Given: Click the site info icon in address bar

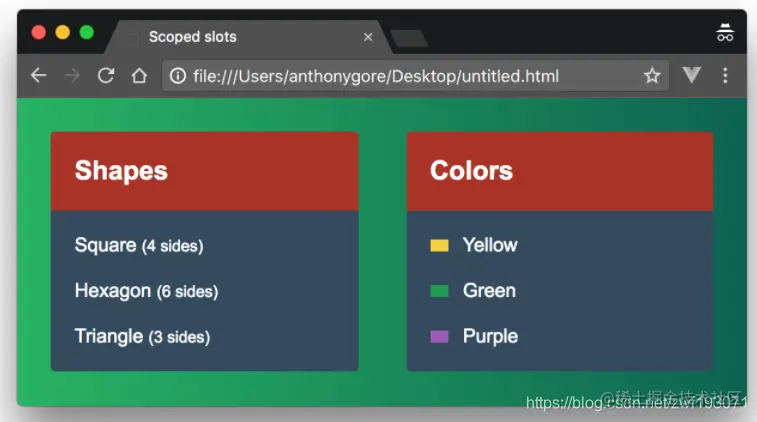Looking at the screenshot, I should [x=178, y=76].
